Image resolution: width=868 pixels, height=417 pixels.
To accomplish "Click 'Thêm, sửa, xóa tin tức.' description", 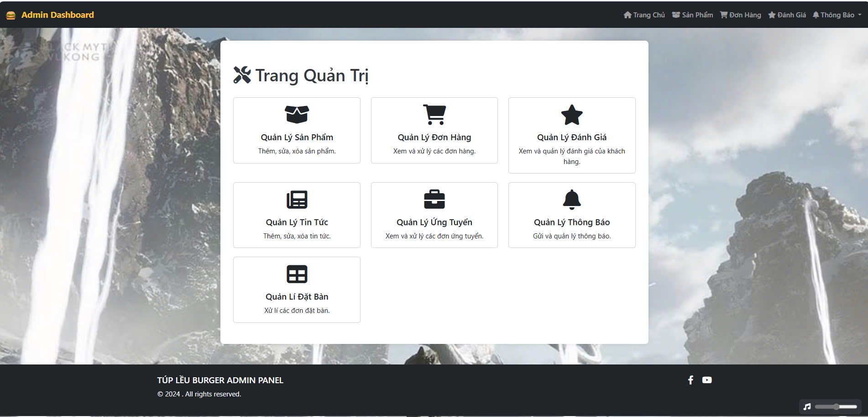I will pyautogui.click(x=297, y=236).
